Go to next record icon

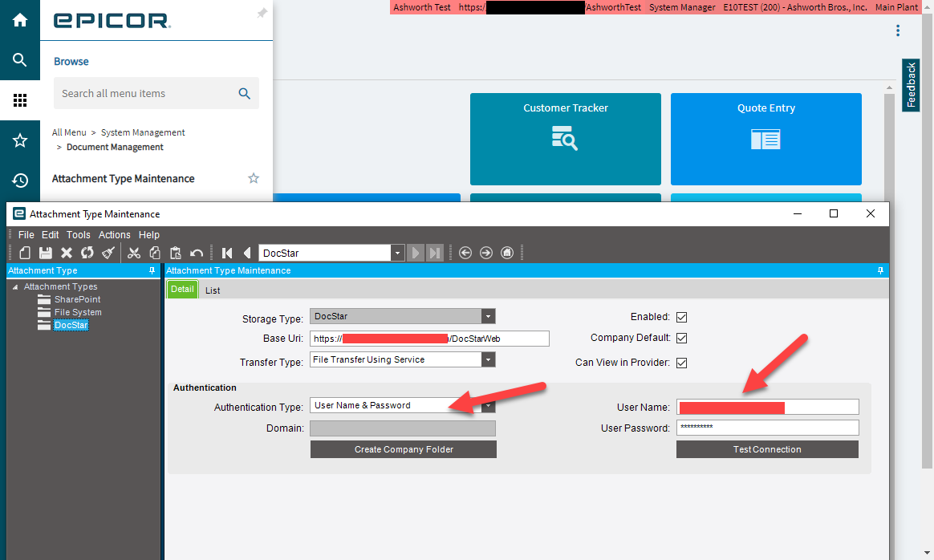pyautogui.click(x=416, y=254)
